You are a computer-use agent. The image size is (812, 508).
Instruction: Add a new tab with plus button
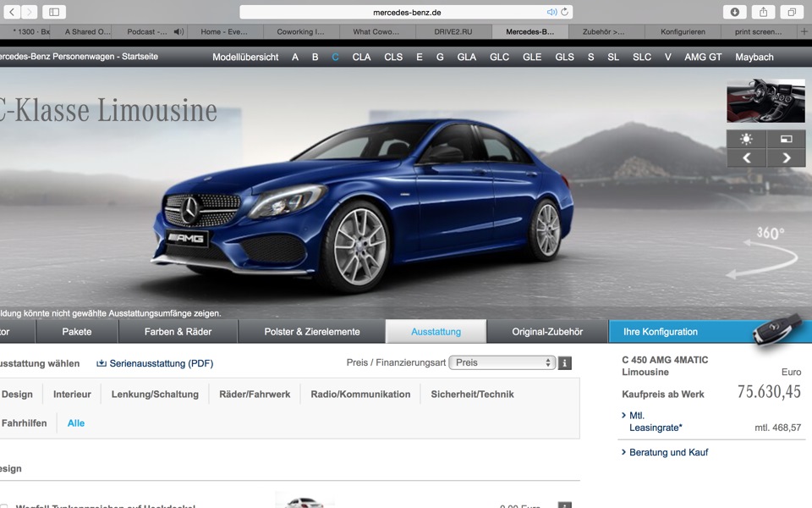click(x=804, y=31)
